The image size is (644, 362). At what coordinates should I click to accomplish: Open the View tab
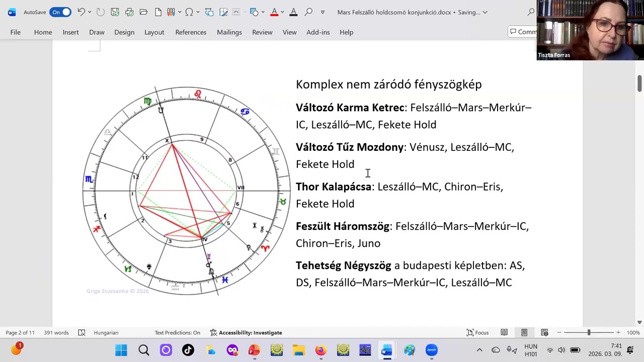point(289,32)
